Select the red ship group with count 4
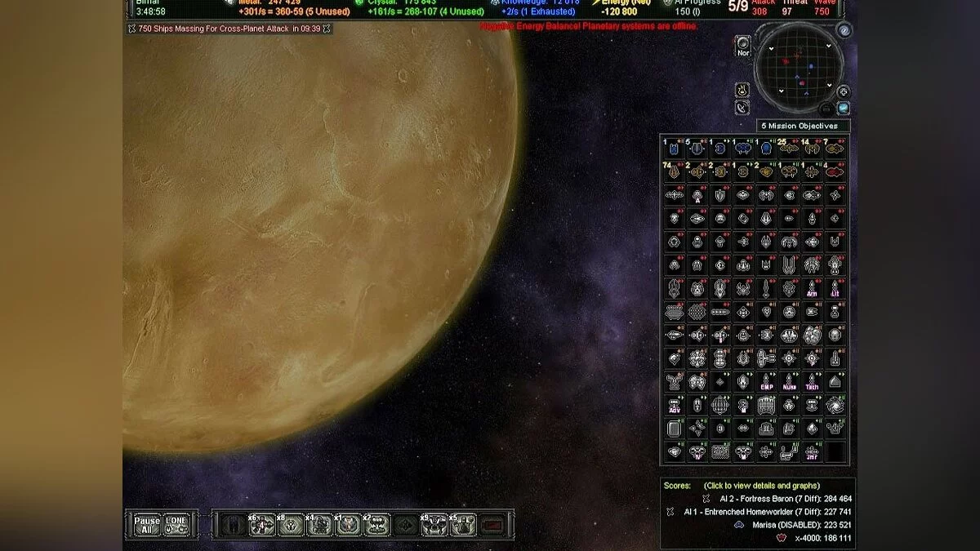Screen dimensions: 980x551 tap(834, 172)
